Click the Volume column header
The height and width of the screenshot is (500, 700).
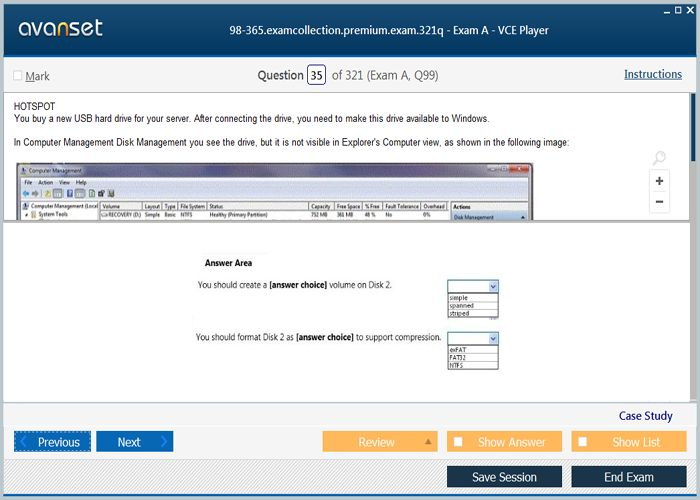pos(121,206)
